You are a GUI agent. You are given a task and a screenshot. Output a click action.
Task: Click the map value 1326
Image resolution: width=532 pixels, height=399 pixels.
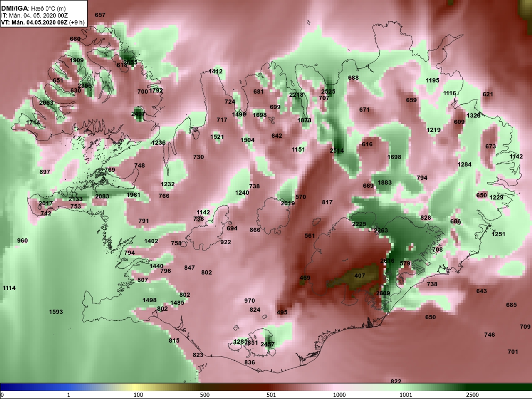[473, 115]
